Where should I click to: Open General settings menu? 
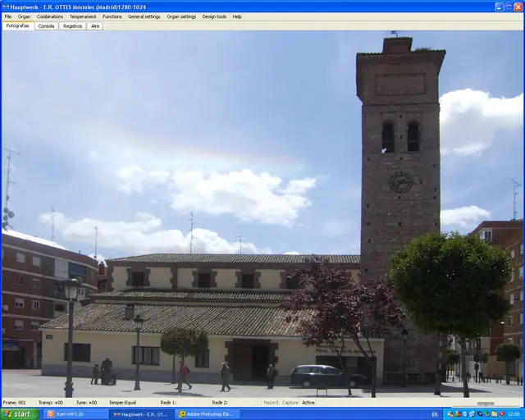[x=144, y=16]
